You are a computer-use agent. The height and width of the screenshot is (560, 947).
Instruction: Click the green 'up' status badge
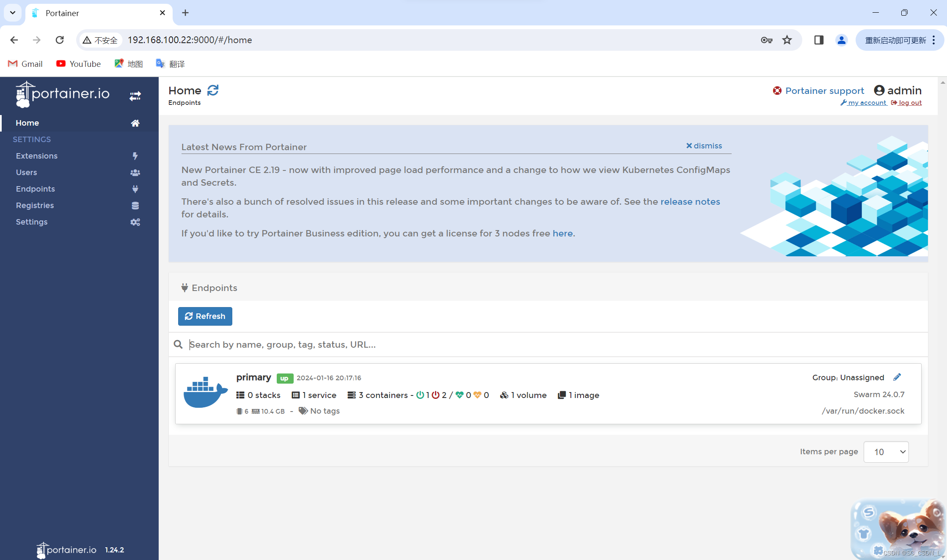pos(284,378)
